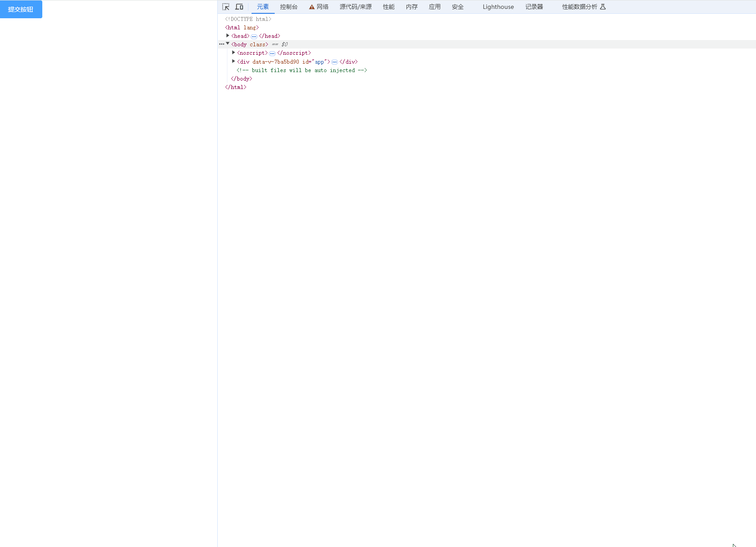Select the closing </body> tag line
The height and width of the screenshot is (547, 756).
tap(241, 79)
